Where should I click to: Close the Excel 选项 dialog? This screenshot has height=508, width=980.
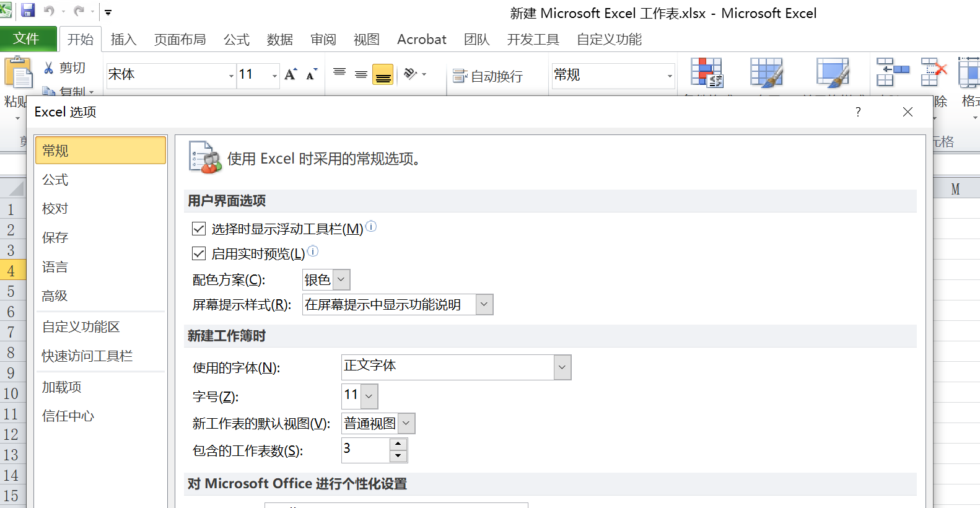(x=908, y=112)
